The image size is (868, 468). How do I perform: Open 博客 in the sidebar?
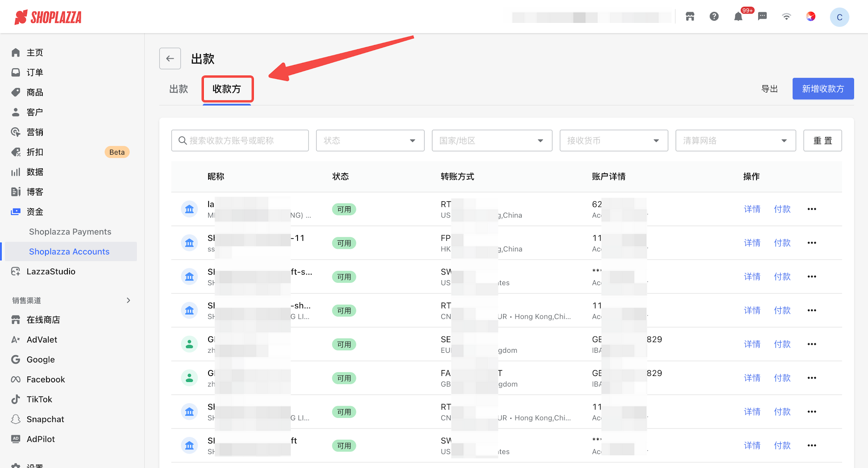(35, 192)
